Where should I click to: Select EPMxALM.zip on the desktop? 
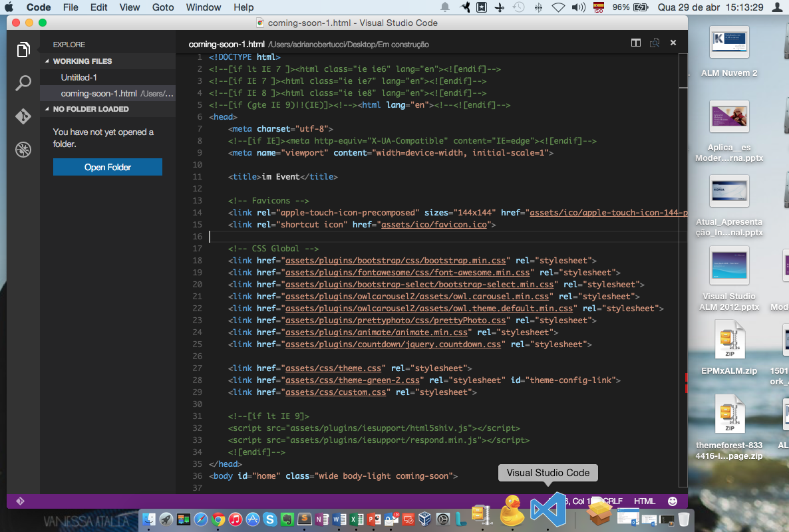[729, 348]
